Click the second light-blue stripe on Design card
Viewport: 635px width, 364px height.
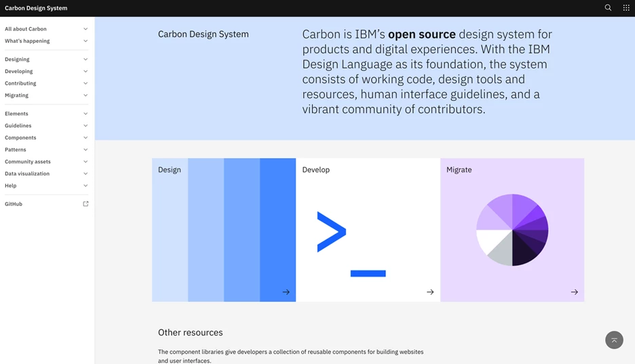coord(206,230)
